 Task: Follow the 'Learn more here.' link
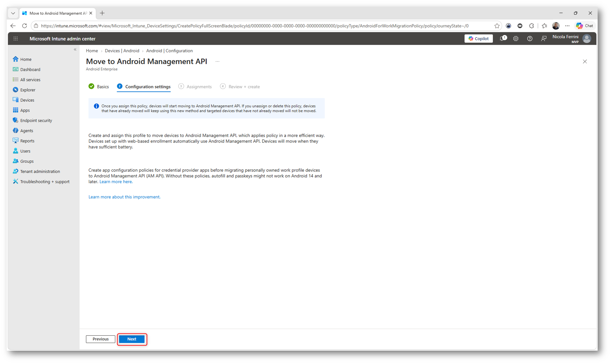[116, 182]
